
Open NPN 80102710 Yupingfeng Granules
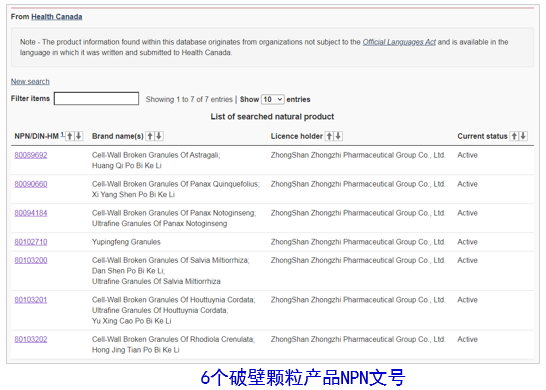(x=31, y=242)
